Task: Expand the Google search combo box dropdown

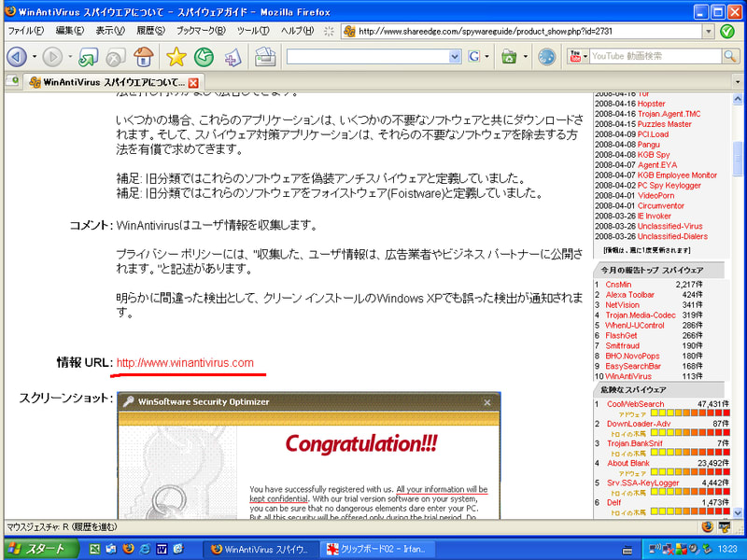Action: pyautogui.click(x=455, y=57)
